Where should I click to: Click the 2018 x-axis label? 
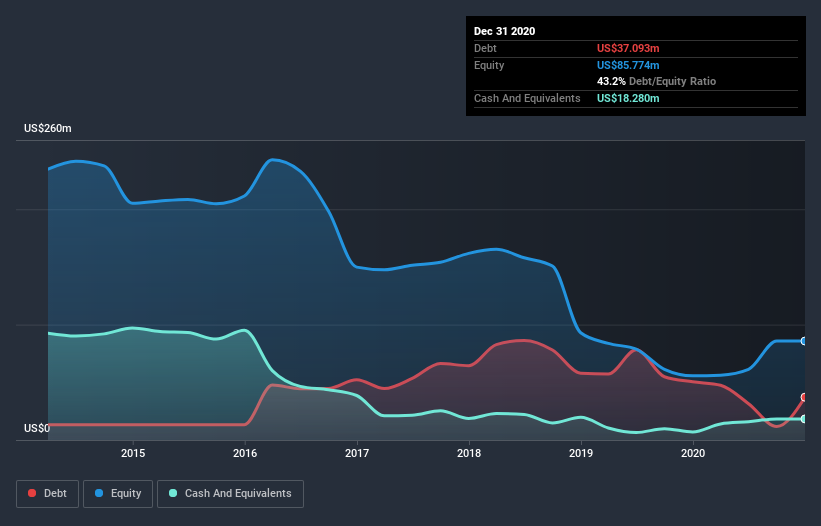click(x=469, y=453)
